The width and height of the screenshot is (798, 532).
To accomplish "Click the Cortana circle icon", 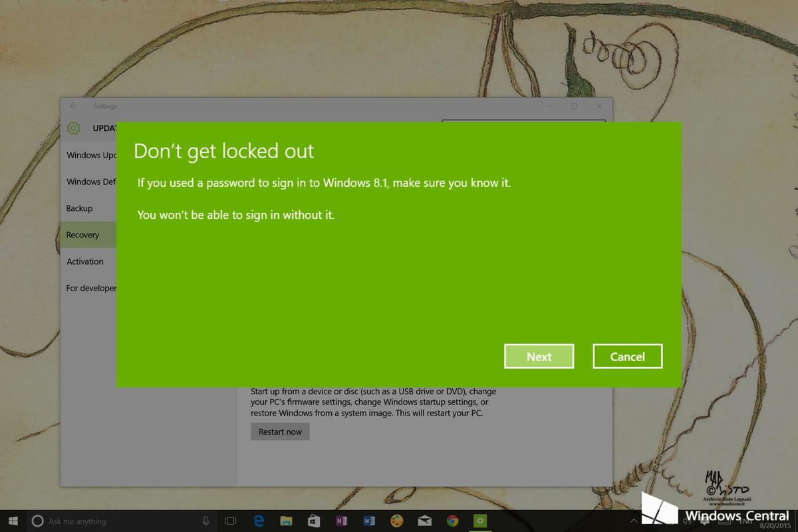I will pos(38,521).
